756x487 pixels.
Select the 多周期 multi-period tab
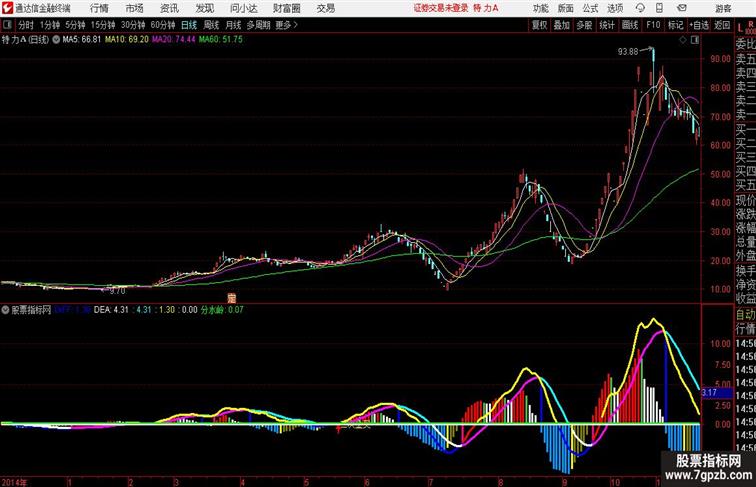coord(258,25)
